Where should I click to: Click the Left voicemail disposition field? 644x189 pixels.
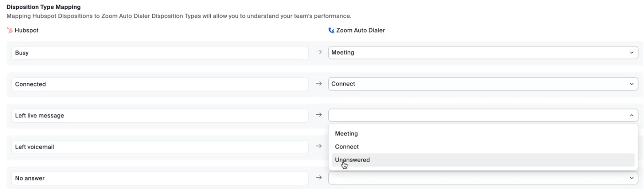coord(160,147)
